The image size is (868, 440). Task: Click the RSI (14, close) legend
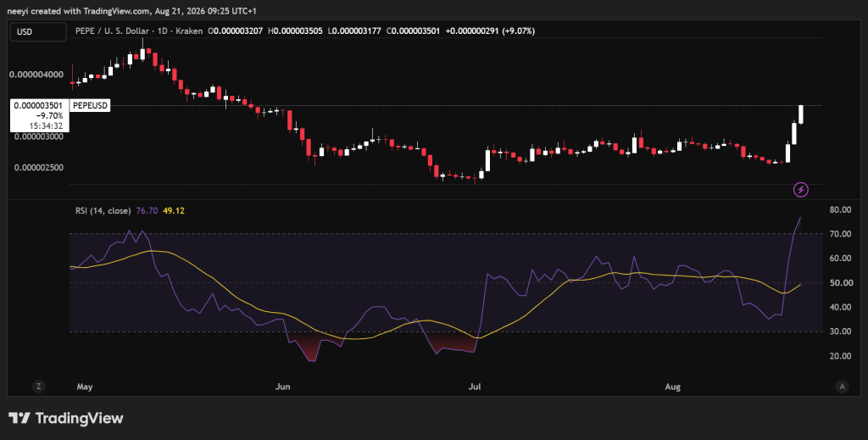(x=103, y=210)
